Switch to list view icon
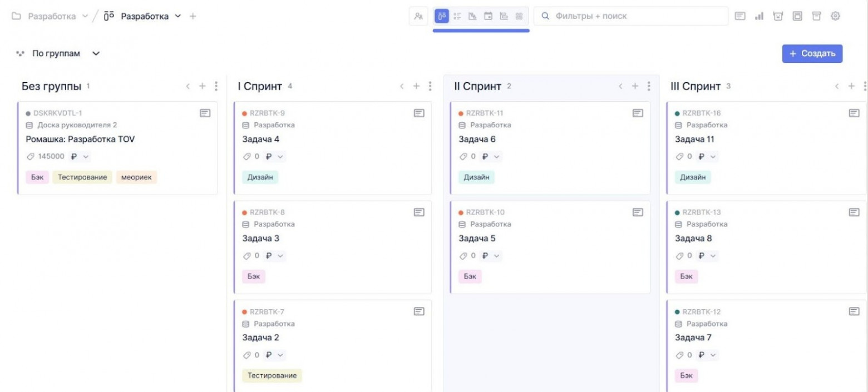Image resolution: width=868 pixels, height=392 pixels. pos(458,16)
